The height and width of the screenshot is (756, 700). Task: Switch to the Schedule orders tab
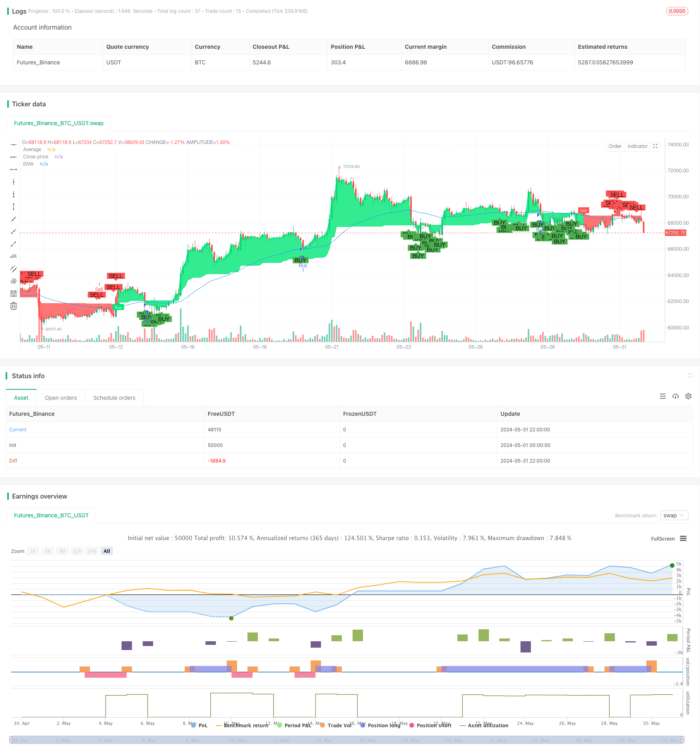(114, 398)
